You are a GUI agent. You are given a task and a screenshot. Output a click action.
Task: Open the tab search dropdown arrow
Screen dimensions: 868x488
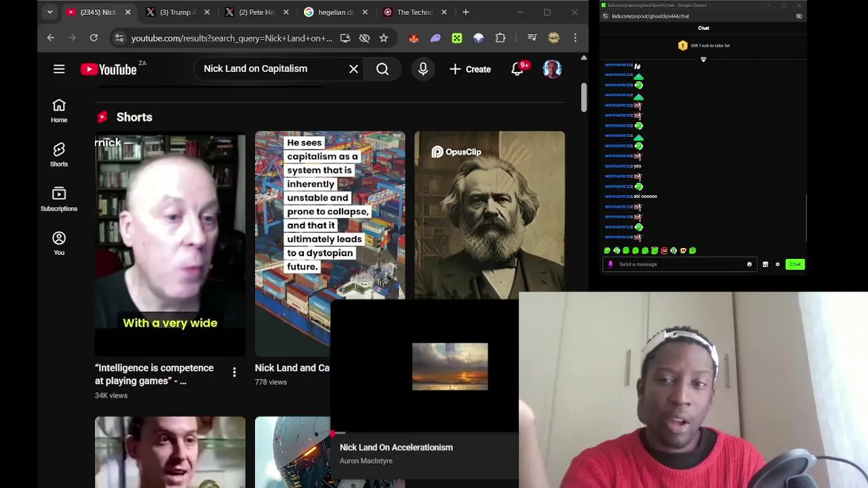tap(50, 12)
